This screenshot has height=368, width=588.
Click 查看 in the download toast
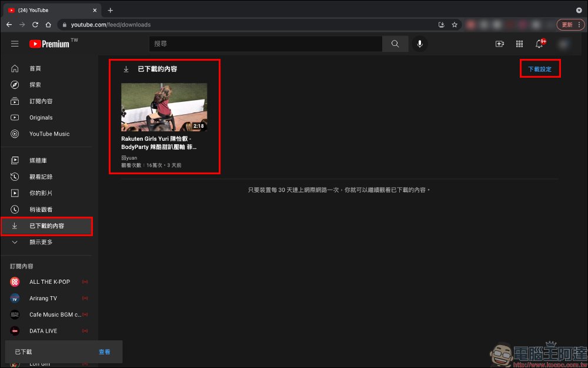(x=105, y=352)
